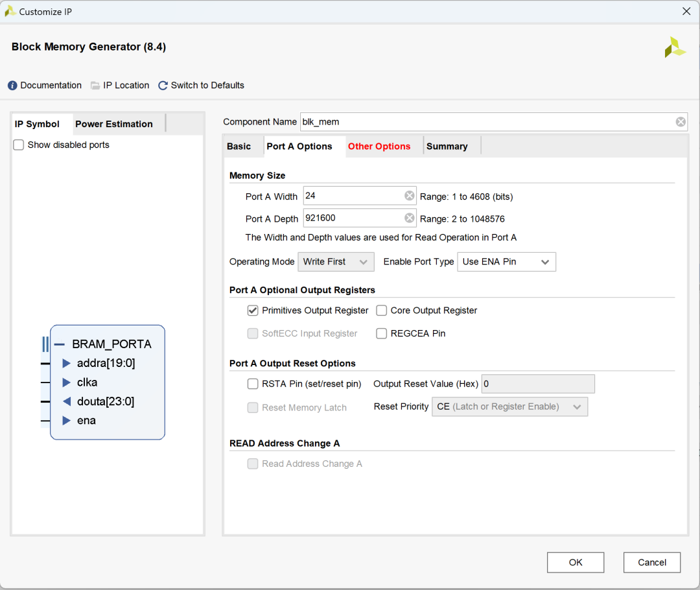The width and height of the screenshot is (700, 590).
Task: Click the IP Location folder icon
Action: pos(95,86)
